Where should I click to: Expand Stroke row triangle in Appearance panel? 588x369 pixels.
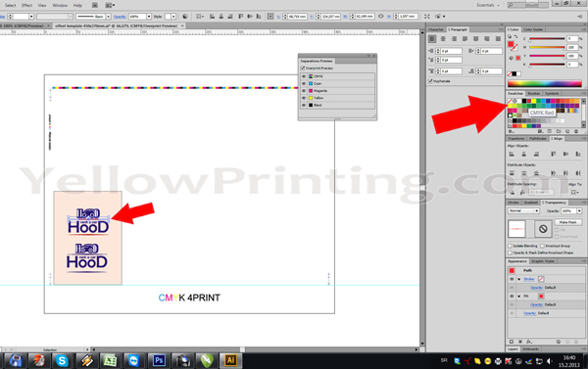(519, 279)
